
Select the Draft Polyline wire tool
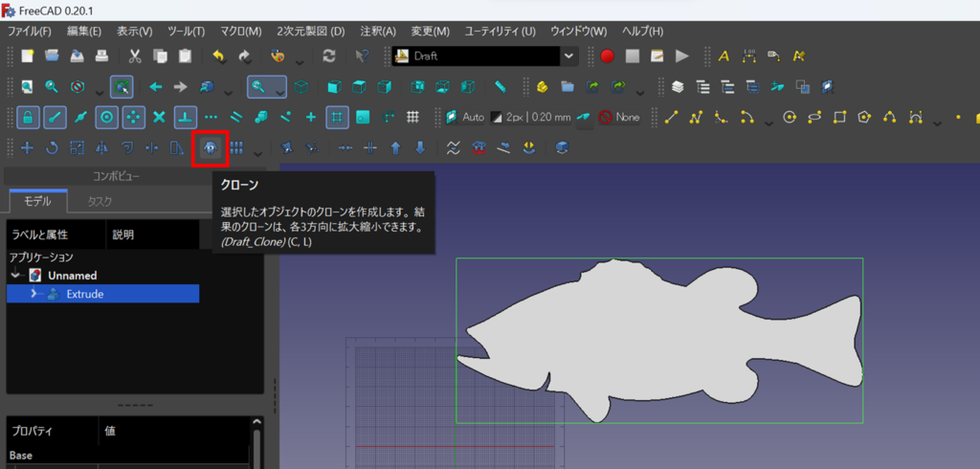click(697, 117)
